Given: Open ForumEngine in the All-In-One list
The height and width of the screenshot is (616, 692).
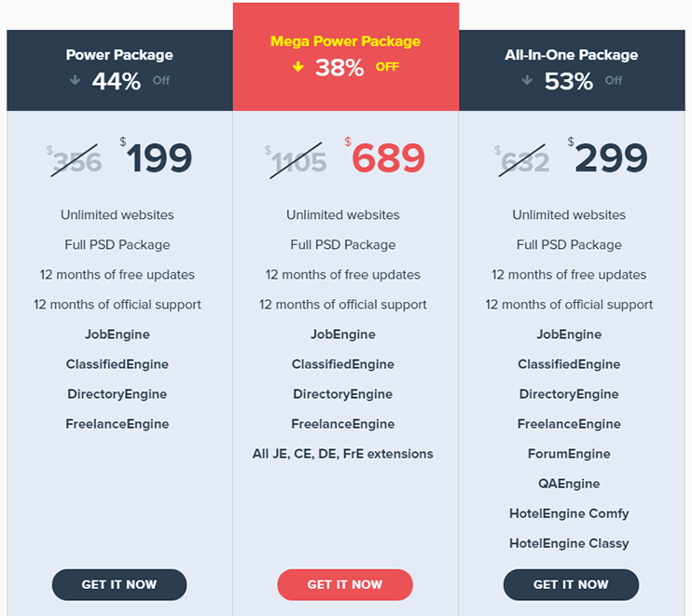Looking at the screenshot, I should [x=569, y=454].
